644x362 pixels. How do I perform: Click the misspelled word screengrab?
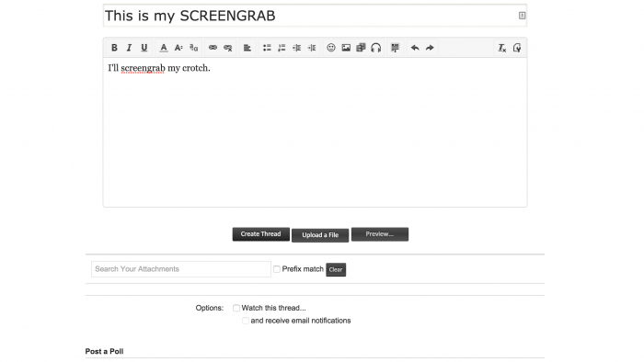(x=143, y=68)
